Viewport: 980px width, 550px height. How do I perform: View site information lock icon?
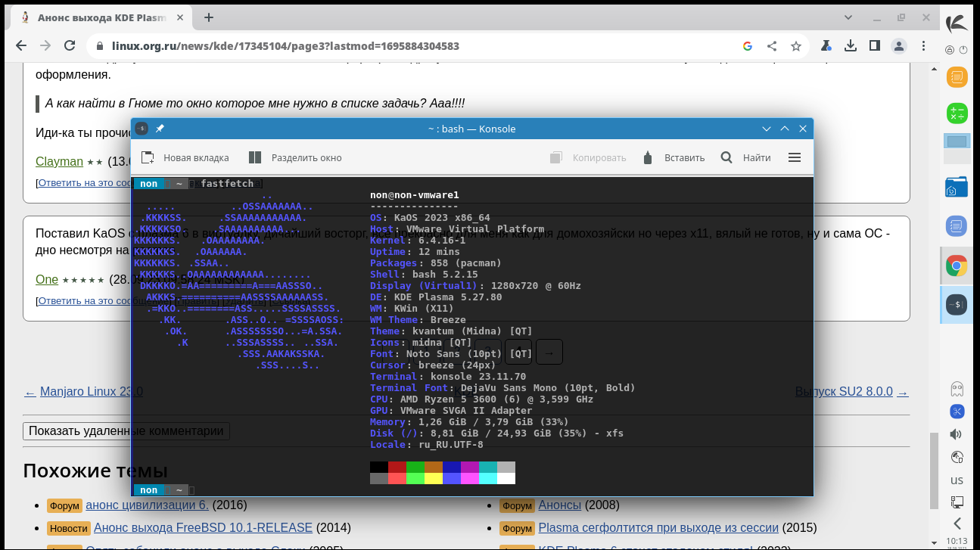coord(99,46)
